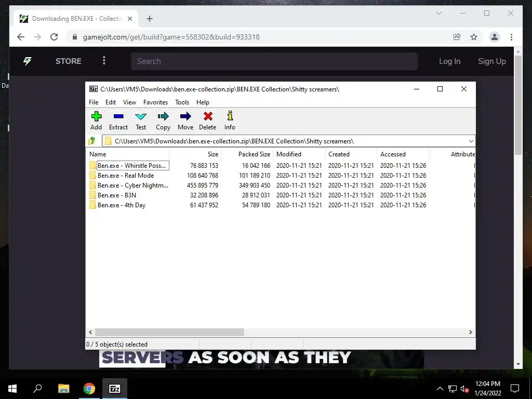Image resolution: width=532 pixels, height=399 pixels.
Task: Click the Game Jolt Search field
Action: 274,61
